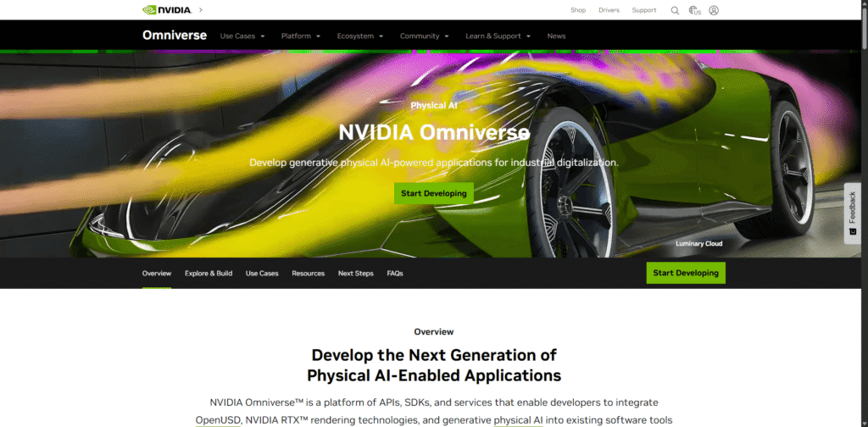Screen dimensions: 868x427
Task: Click the NVIDIA logo
Action: pos(167,10)
